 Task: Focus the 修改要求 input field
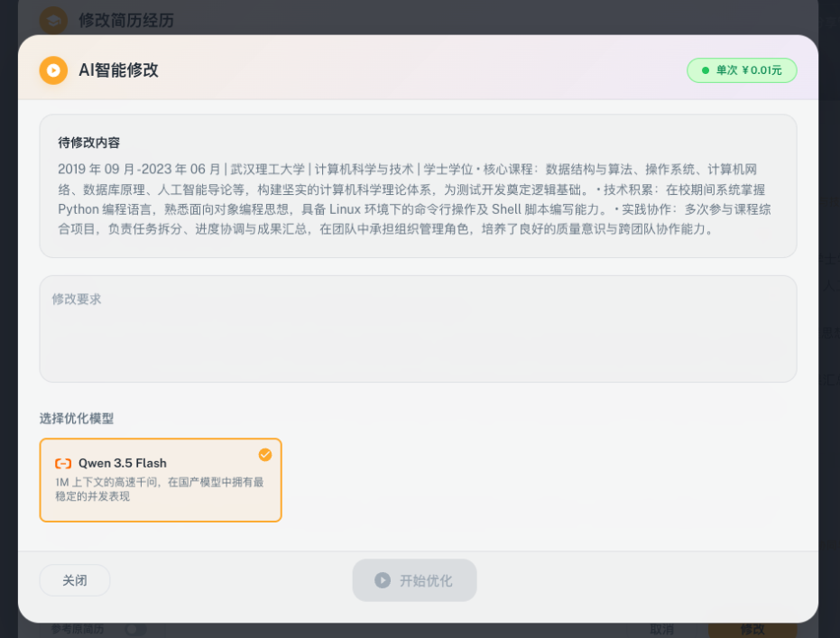(x=418, y=328)
